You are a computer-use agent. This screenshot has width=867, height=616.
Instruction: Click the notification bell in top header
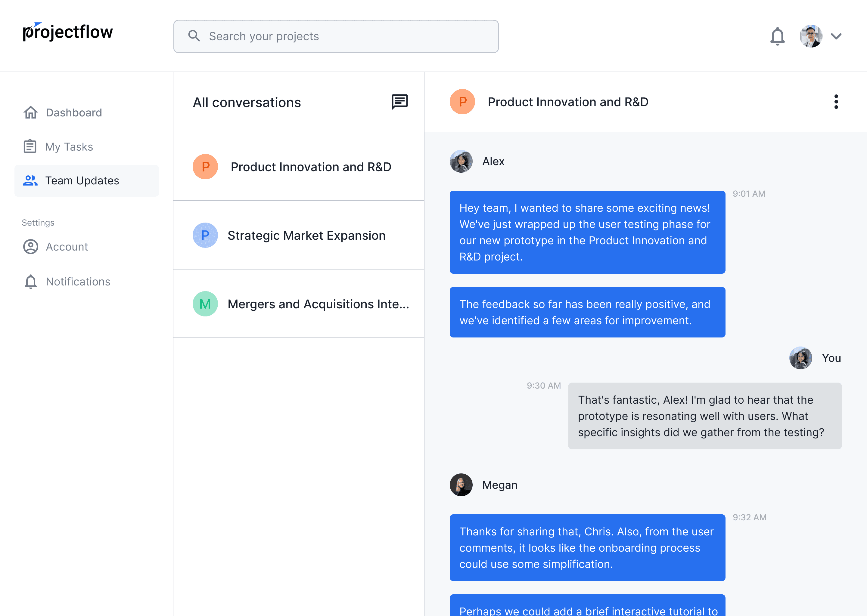(x=777, y=36)
